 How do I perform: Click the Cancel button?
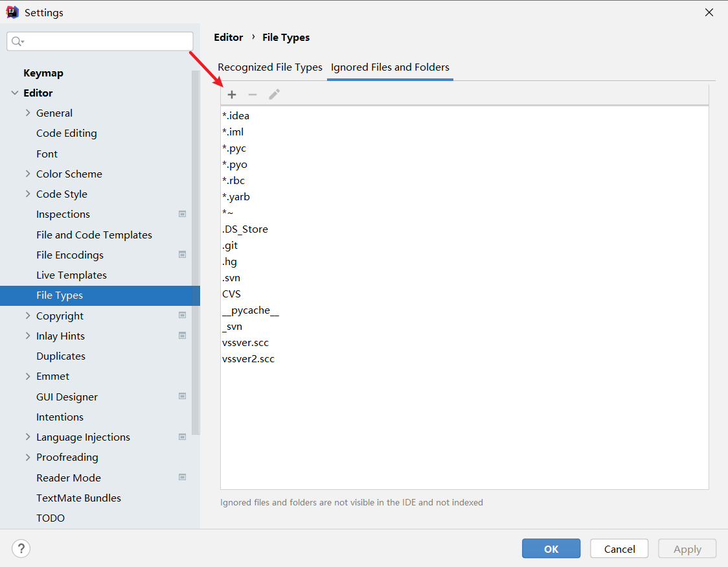click(x=619, y=549)
